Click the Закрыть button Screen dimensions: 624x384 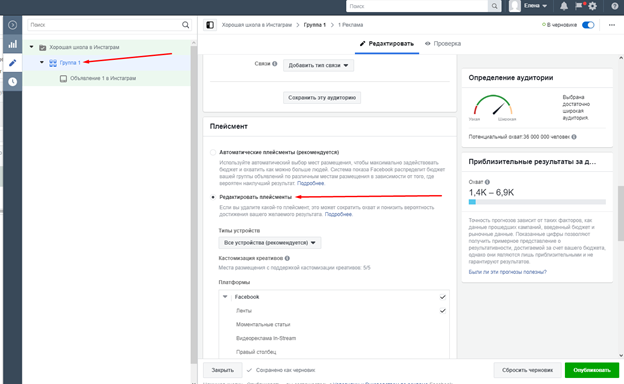(x=222, y=370)
